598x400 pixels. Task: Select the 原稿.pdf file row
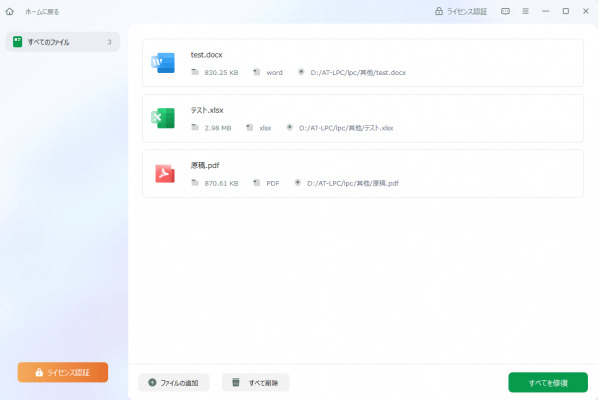[x=363, y=173]
